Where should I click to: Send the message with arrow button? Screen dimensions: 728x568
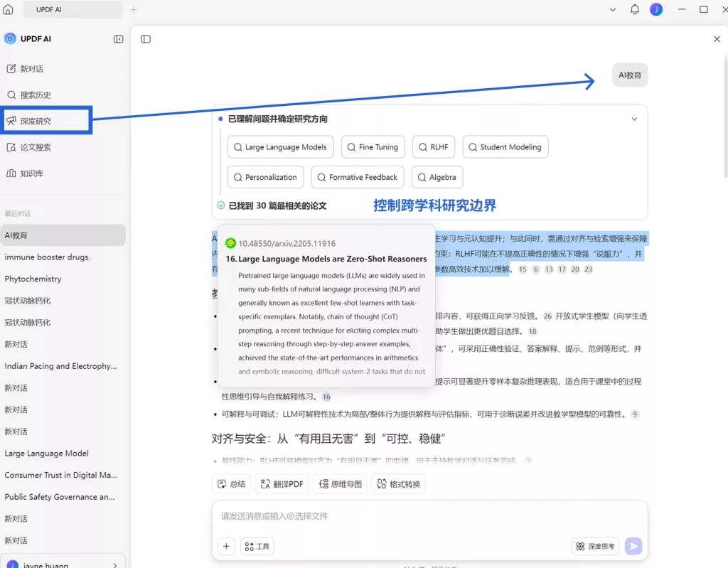633,546
